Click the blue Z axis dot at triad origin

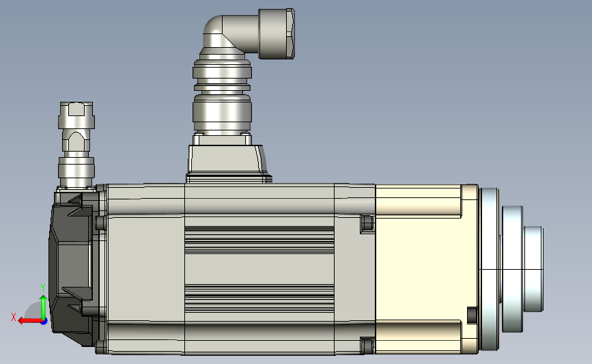44,322
